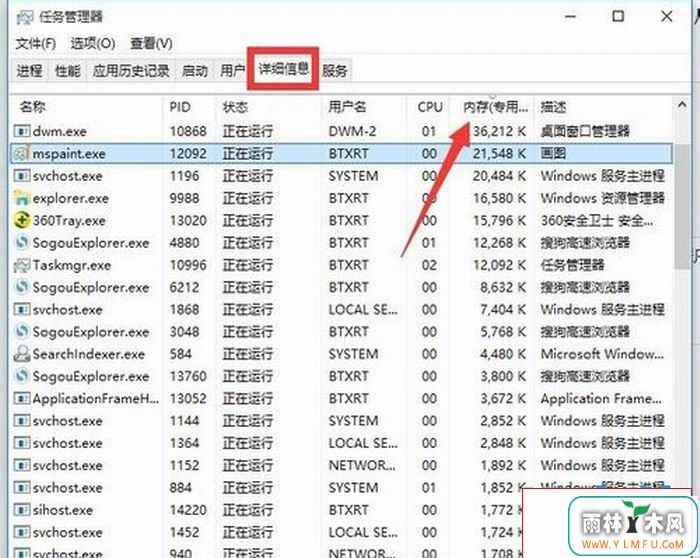Click the CPU value 02 for Taskmgr.exe

click(x=429, y=265)
